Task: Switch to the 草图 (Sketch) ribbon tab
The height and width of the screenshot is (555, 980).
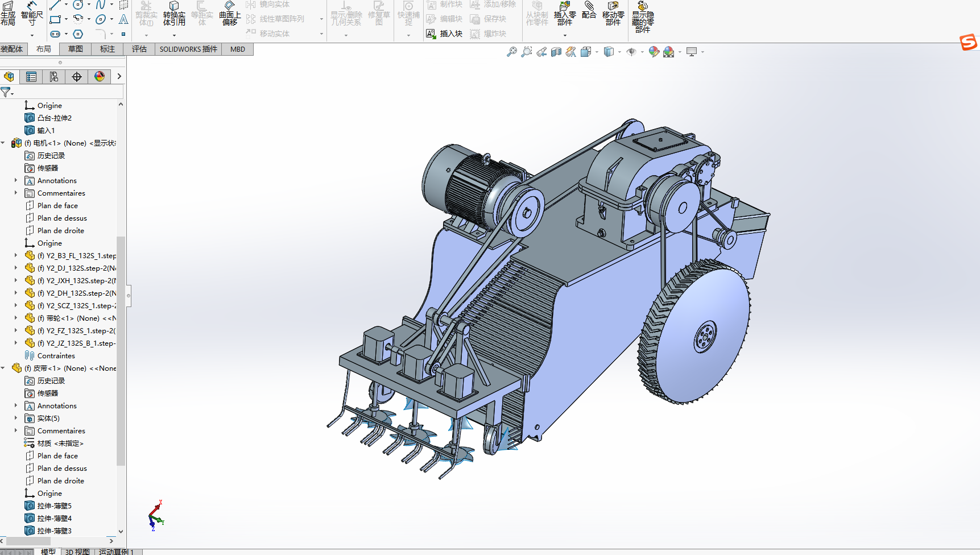Action: tap(75, 49)
